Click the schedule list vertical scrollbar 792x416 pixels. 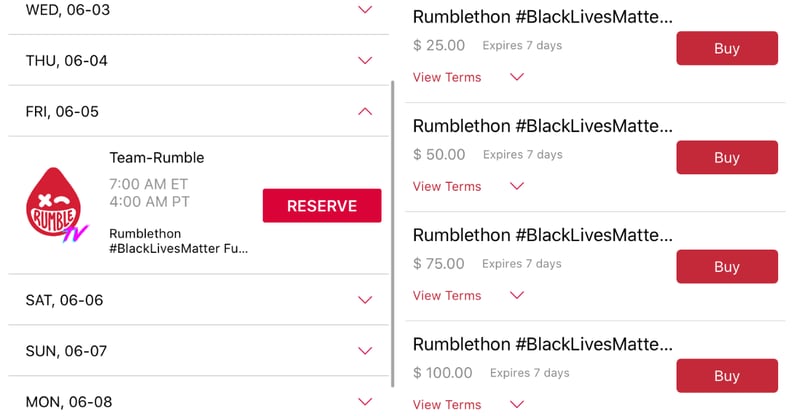click(392, 234)
